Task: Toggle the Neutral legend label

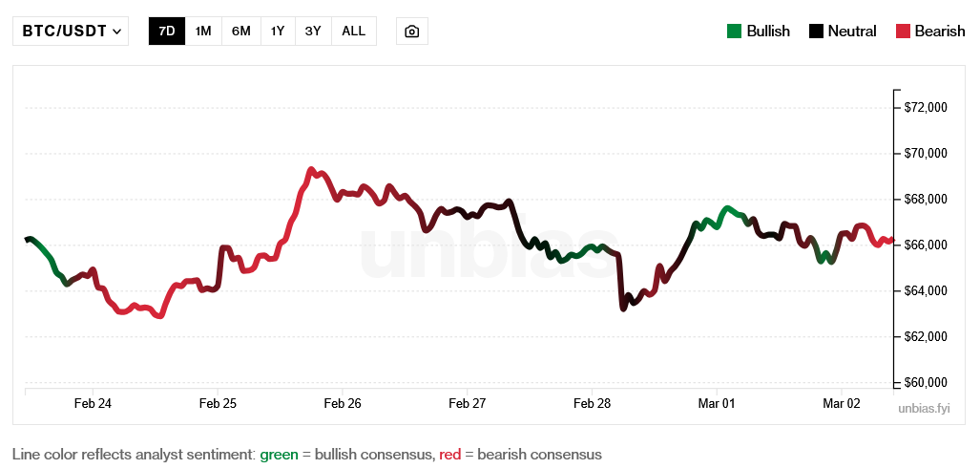Action: [x=852, y=31]
